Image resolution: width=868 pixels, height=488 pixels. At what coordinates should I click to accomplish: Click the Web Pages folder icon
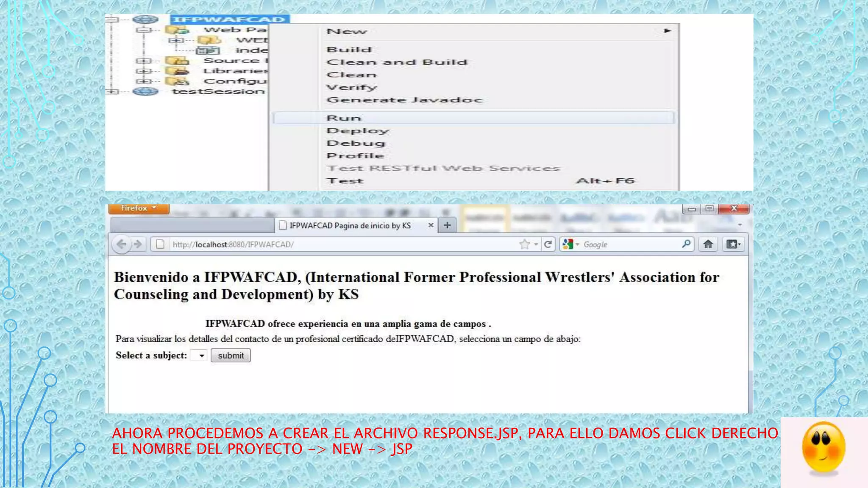click(x=177, y=30)
